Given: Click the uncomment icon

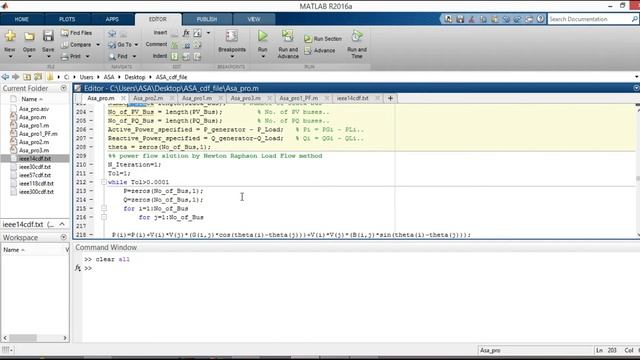Looking at the screenshot, I should click(186, 44).
